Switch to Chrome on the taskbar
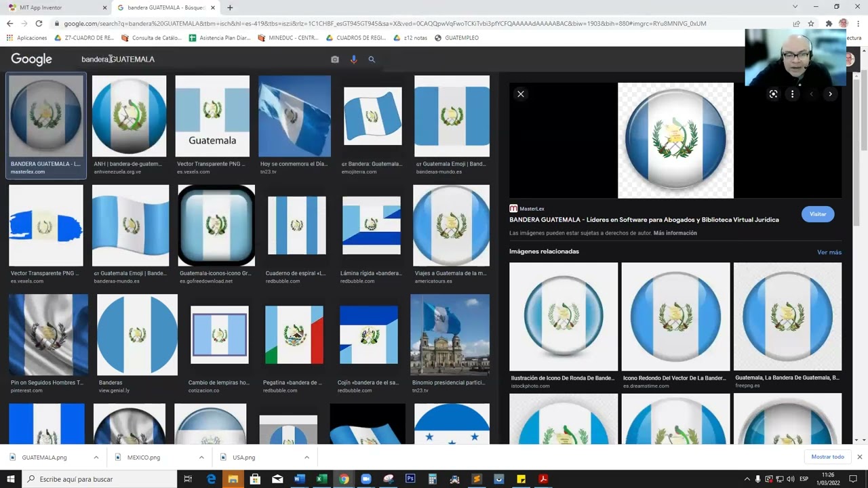This screenshot has width=868, height=488. [x=344, y=479]
